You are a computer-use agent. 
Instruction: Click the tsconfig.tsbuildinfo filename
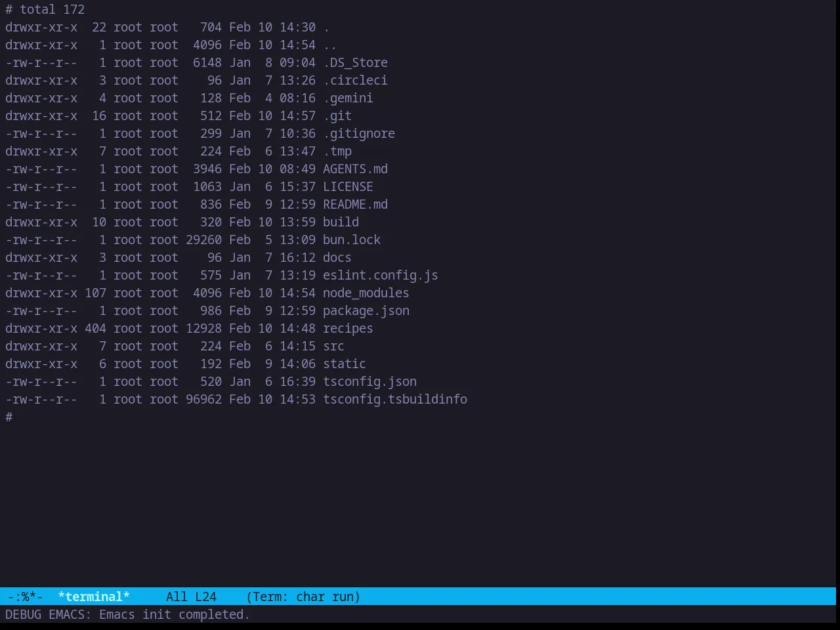click(x=395, y=399)
